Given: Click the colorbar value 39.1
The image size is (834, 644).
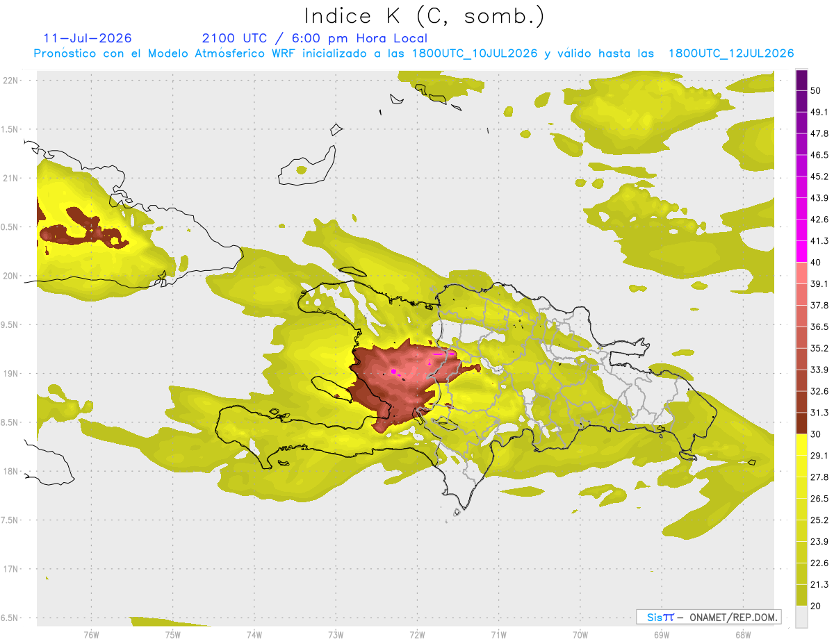Looking at the screenshot, I should click(819, 283).
